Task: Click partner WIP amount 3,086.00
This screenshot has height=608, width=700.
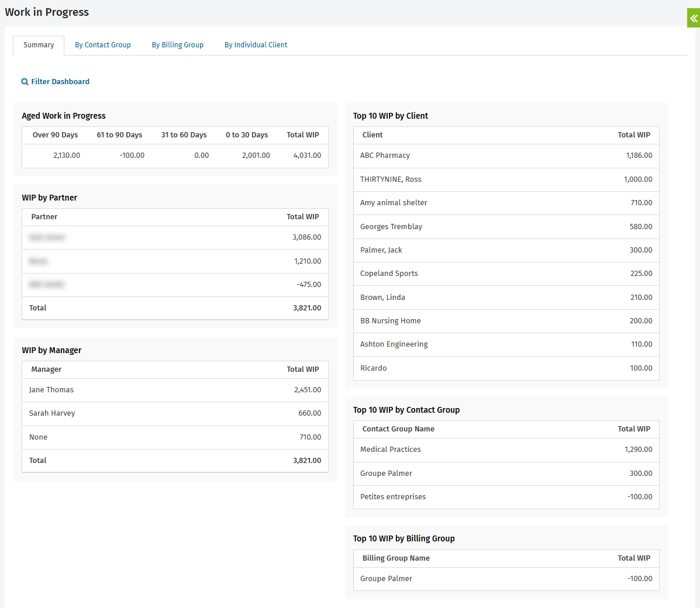Action: [306, 237]
